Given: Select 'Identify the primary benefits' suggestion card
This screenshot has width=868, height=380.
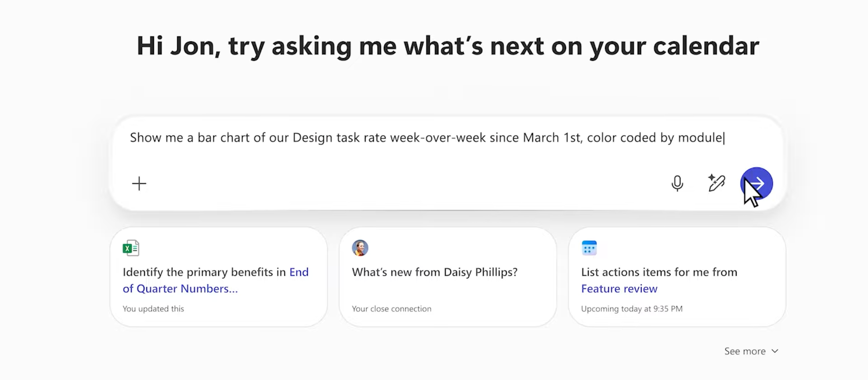Looking at the screenshot, I should pyautogui.click(x=219, y=277).
